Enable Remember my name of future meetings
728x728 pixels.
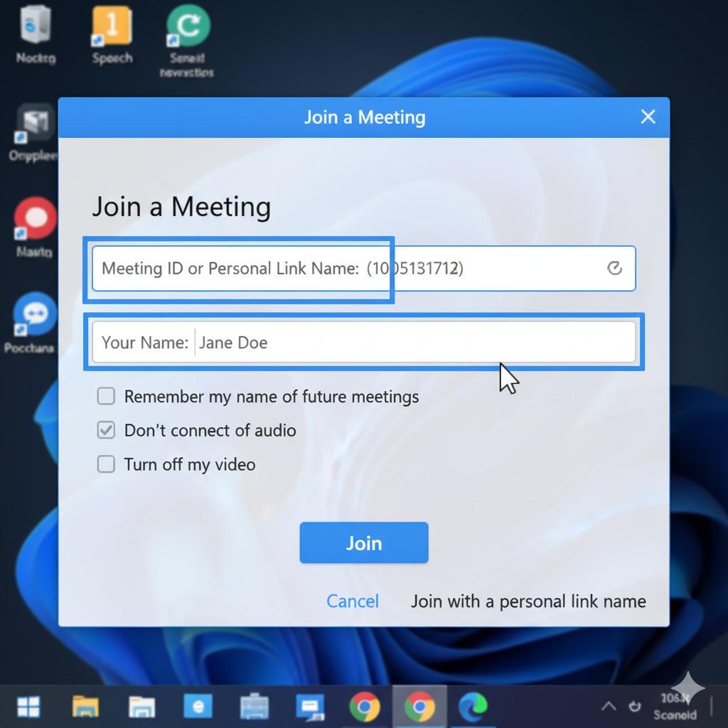106,397
